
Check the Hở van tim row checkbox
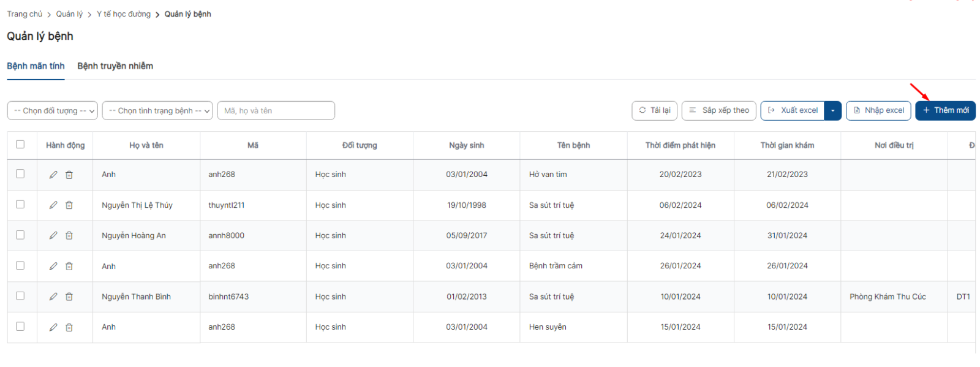point(20,174)
